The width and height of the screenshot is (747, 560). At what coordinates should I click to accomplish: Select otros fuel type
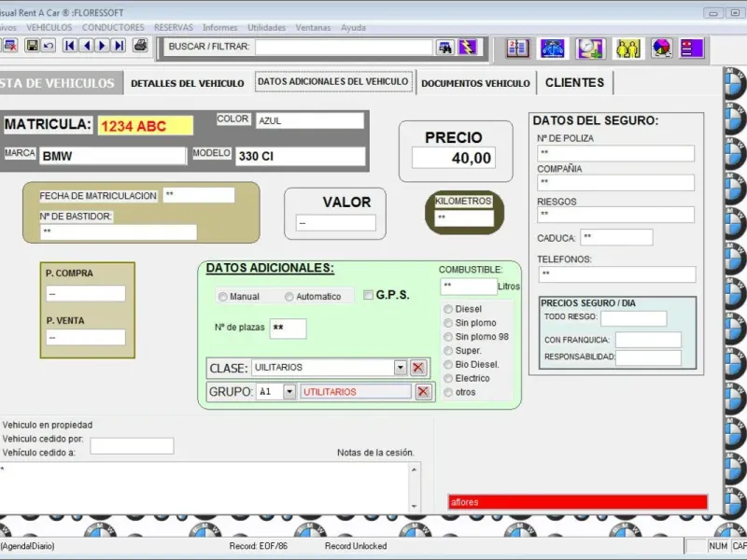[448, 392]
